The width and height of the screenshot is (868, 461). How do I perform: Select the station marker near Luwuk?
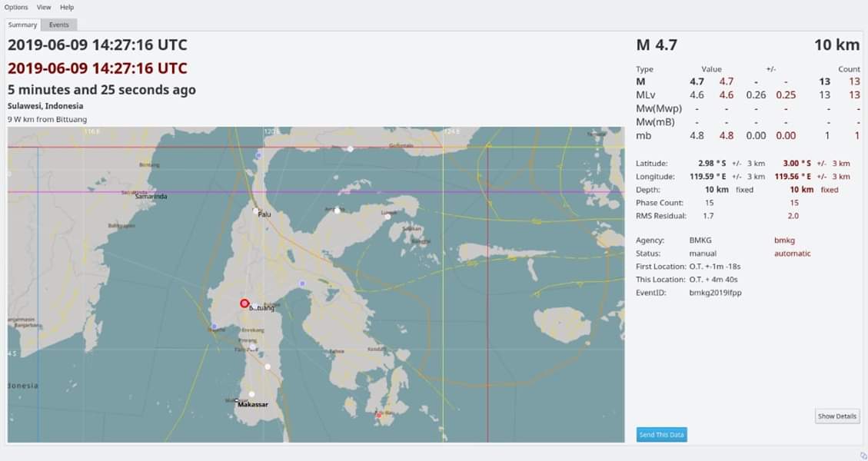click(388, 217)
